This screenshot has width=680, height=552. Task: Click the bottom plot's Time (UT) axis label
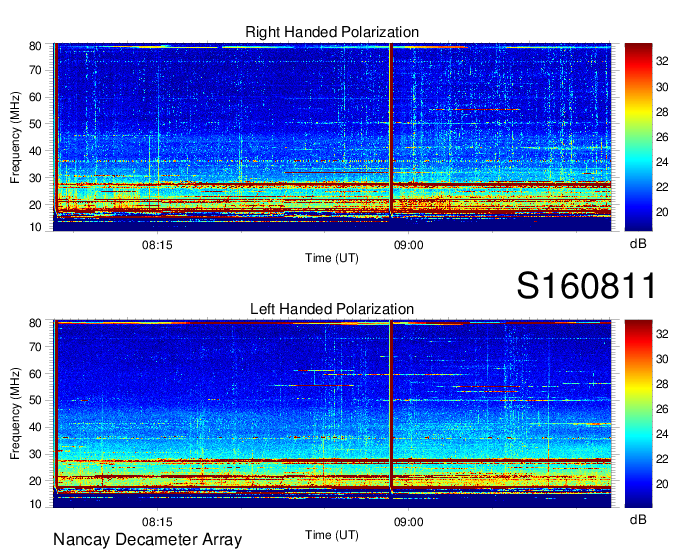pos(332,535)
